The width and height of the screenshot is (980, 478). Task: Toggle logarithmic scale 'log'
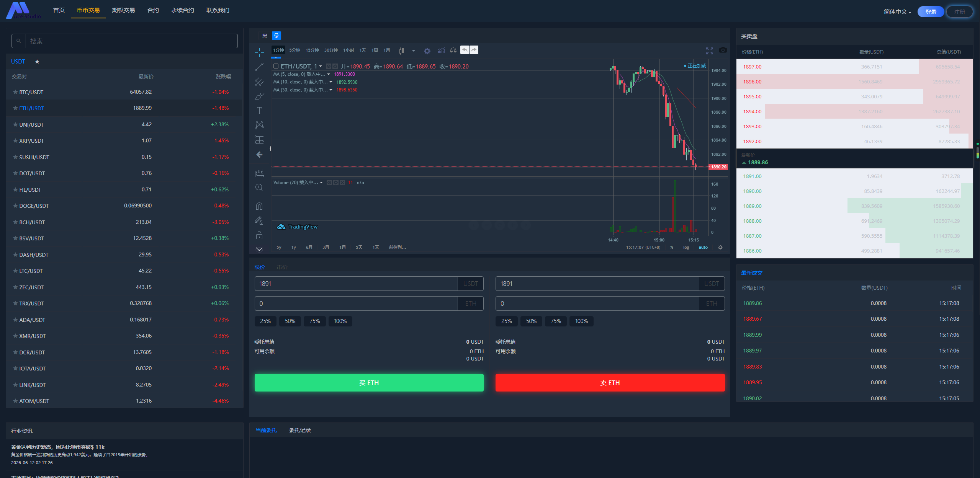pyautogui.click(x=686, y=247)
